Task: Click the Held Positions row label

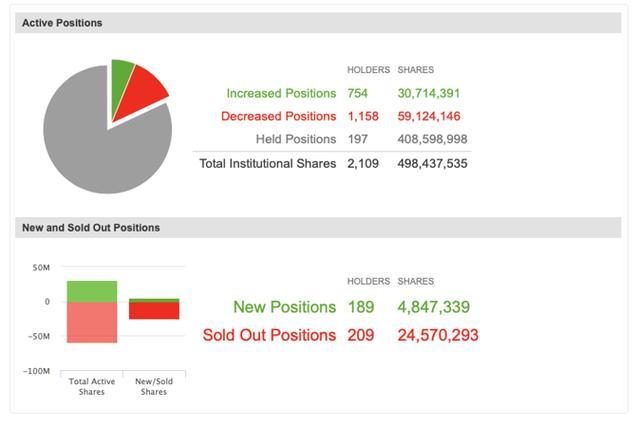Action: [296, 139]
